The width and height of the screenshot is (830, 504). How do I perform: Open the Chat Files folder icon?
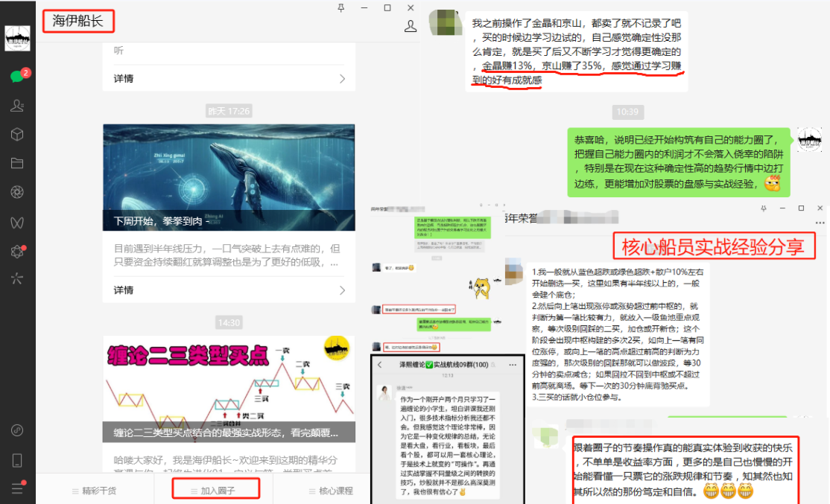tap(17, 163)
